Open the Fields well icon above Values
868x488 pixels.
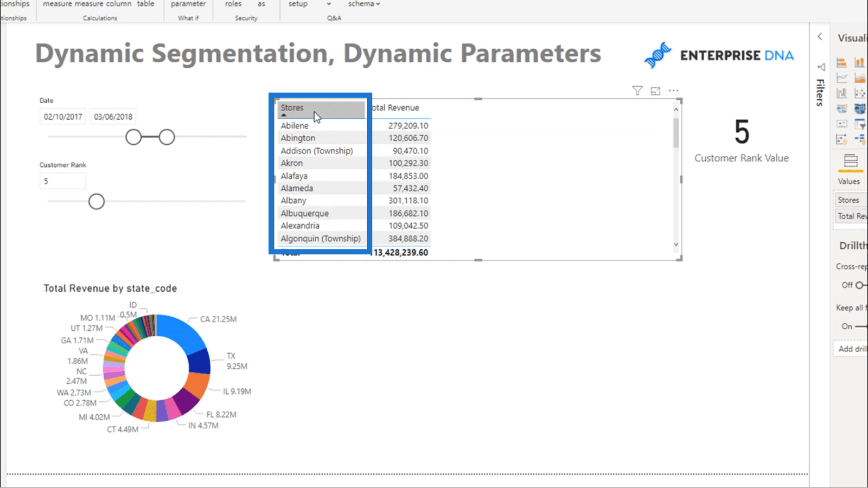click(x=851, y=161)
